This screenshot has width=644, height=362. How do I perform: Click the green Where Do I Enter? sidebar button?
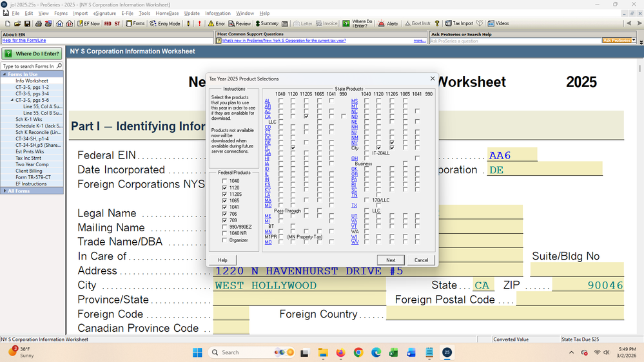(32, 53)
